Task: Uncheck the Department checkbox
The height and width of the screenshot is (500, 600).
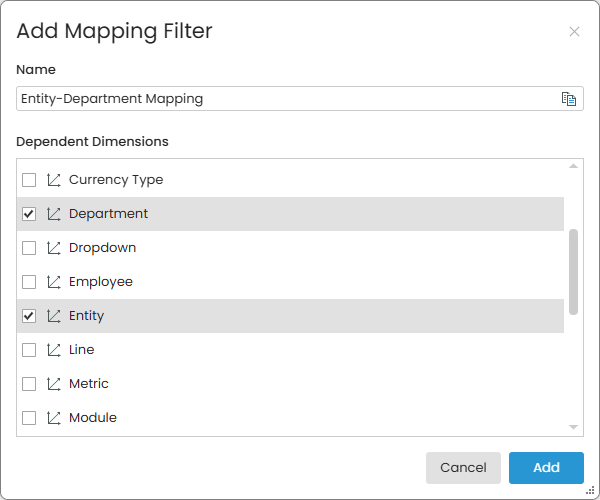Action: tap(29, 214)
